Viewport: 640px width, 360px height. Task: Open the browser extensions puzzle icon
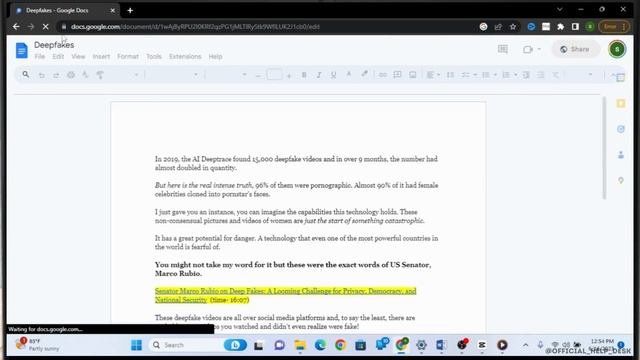pos(560,27)
